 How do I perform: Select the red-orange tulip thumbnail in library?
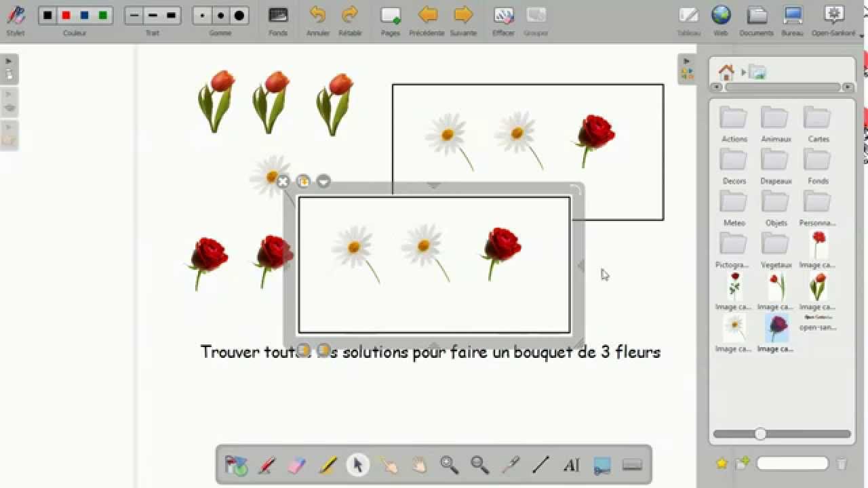(x=818, y=287)
